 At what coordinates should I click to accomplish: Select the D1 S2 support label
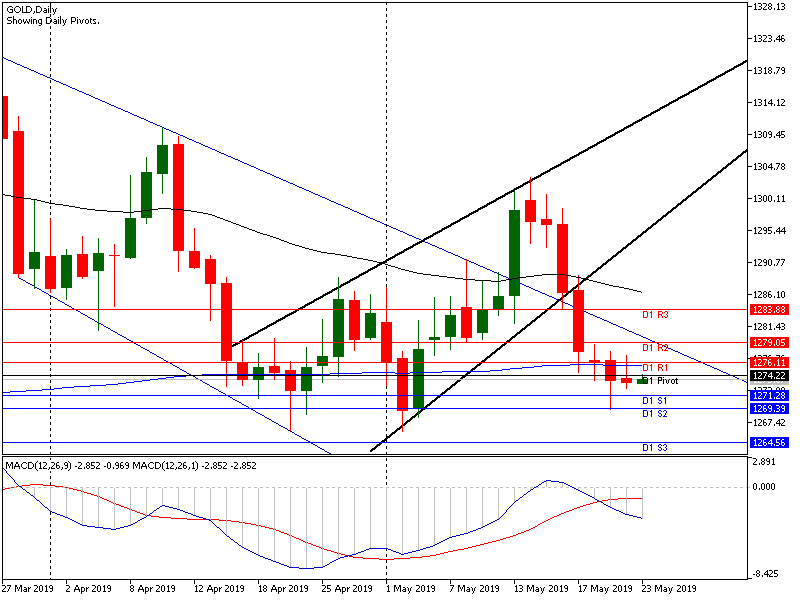655,413
